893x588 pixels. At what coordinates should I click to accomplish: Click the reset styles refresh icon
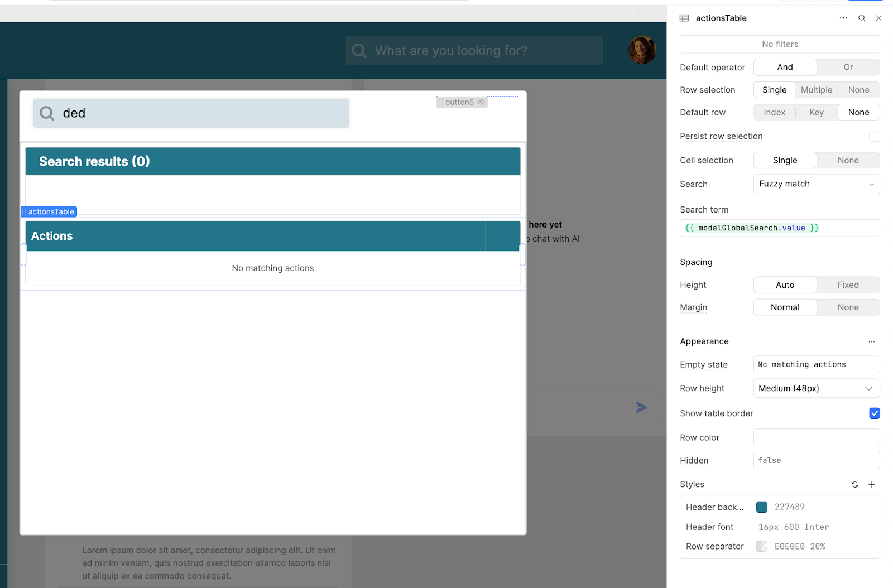click(x=854, y=484)
